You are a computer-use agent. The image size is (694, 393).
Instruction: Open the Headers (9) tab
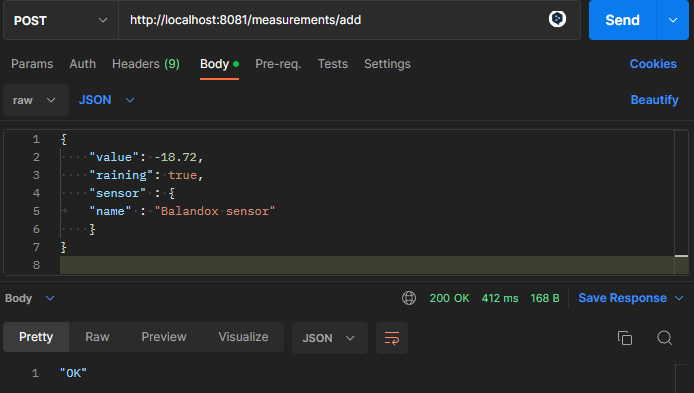[146, 64]
